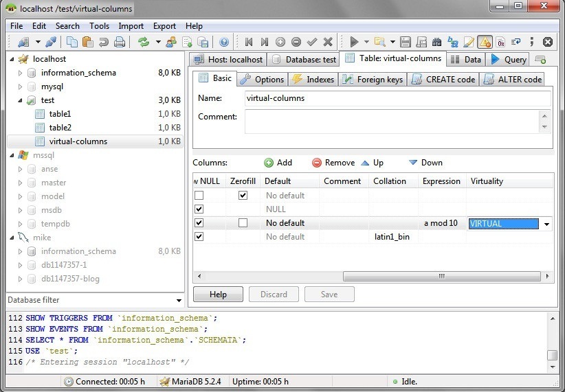
Task: Collapse the mssql session node
Action: click(12, 156)
